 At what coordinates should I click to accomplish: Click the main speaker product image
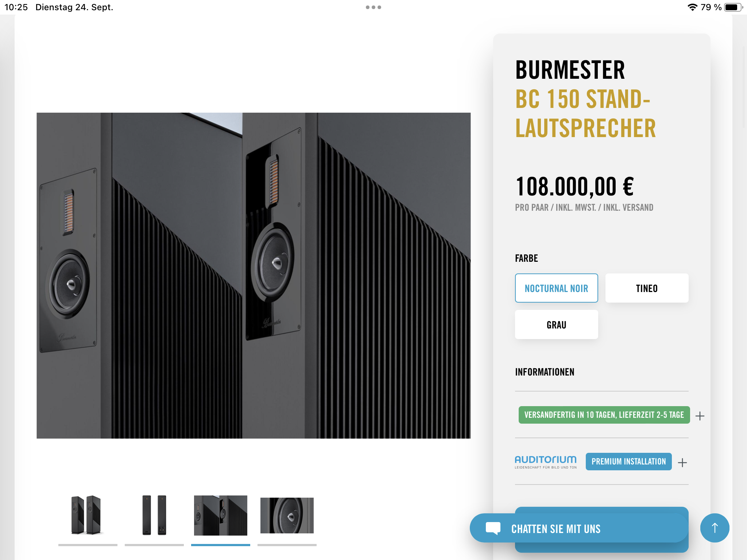pos(253,275)
